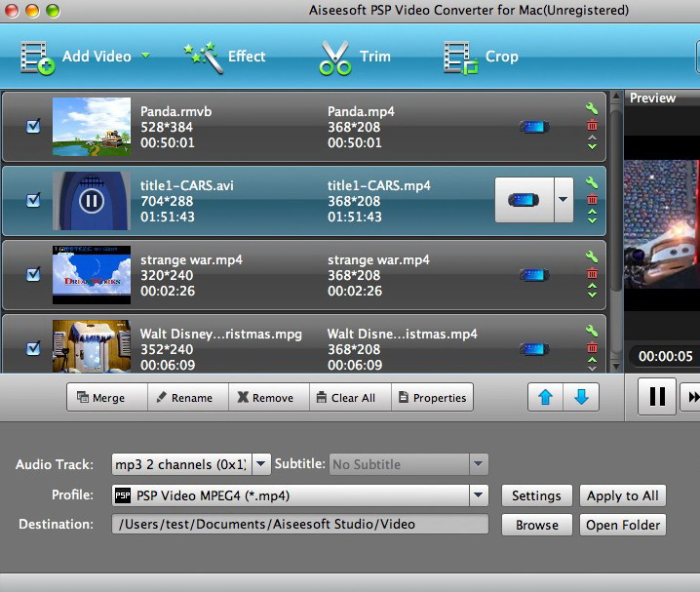Click the file list vertical scrollbar
700x592 pixels.
616,201
